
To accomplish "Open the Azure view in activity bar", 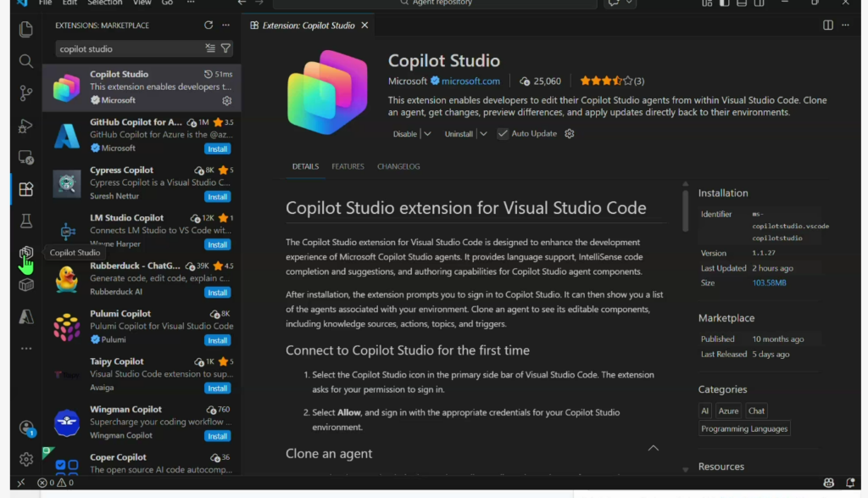I will (25, 316).
